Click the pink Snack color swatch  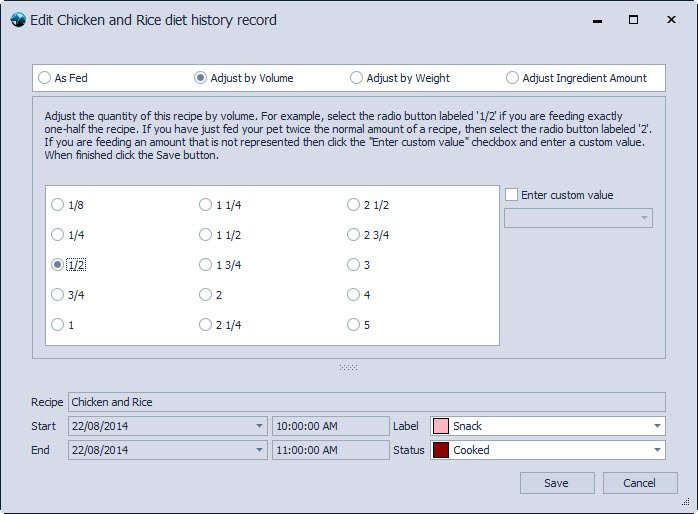click(441, 426)
